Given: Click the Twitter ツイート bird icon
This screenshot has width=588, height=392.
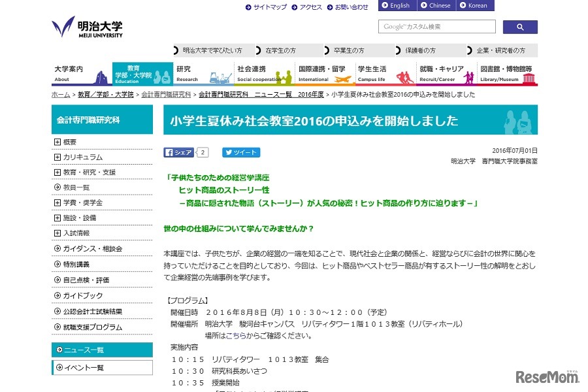Looking at the screenshot, I should point(227,152).
